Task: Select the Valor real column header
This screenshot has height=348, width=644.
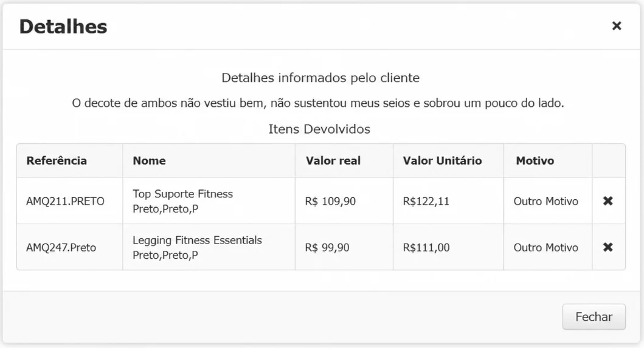Action: tap(333, 160)
